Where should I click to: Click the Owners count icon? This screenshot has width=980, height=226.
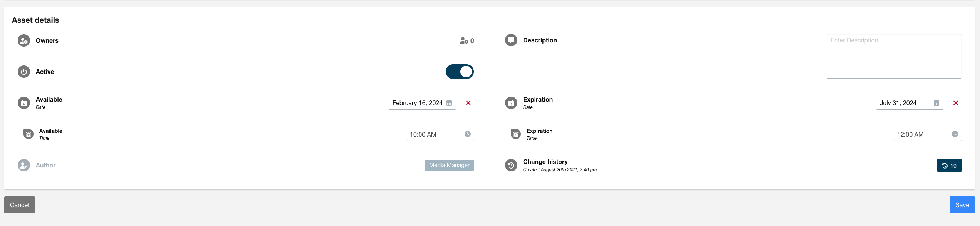click(464, 41)
